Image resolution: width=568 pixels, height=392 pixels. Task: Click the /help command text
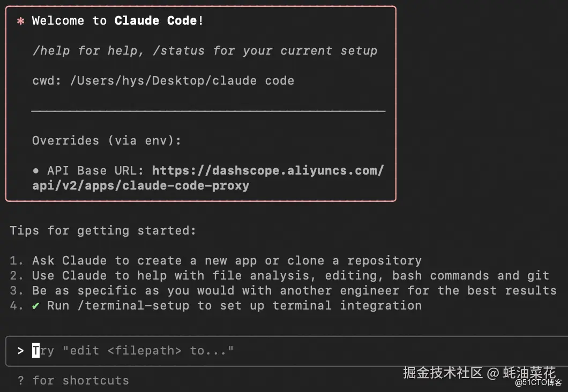[x=51, y=51]
